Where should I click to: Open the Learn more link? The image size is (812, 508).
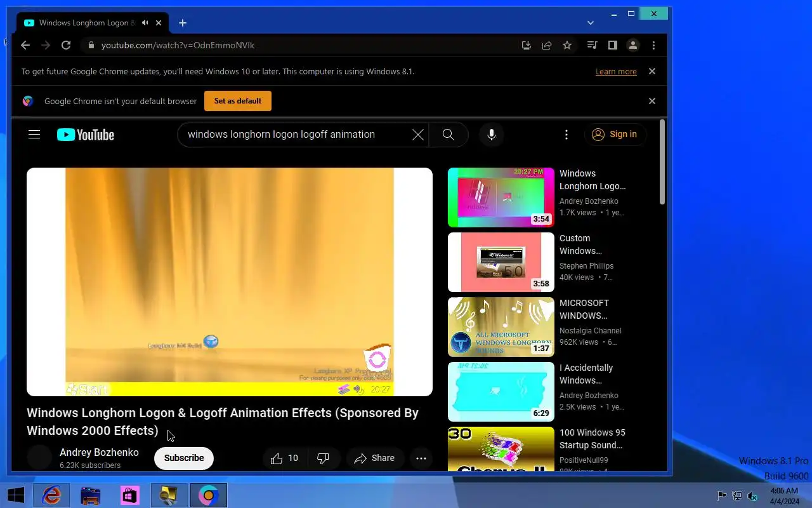click(x=616, y=72)
